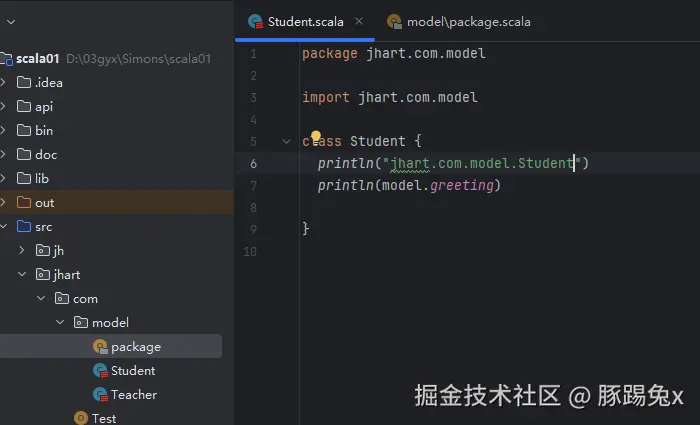This screenshot has height=425, width=700.
Task: Click the package.scala tab file icon
Action: coord(394,21)
